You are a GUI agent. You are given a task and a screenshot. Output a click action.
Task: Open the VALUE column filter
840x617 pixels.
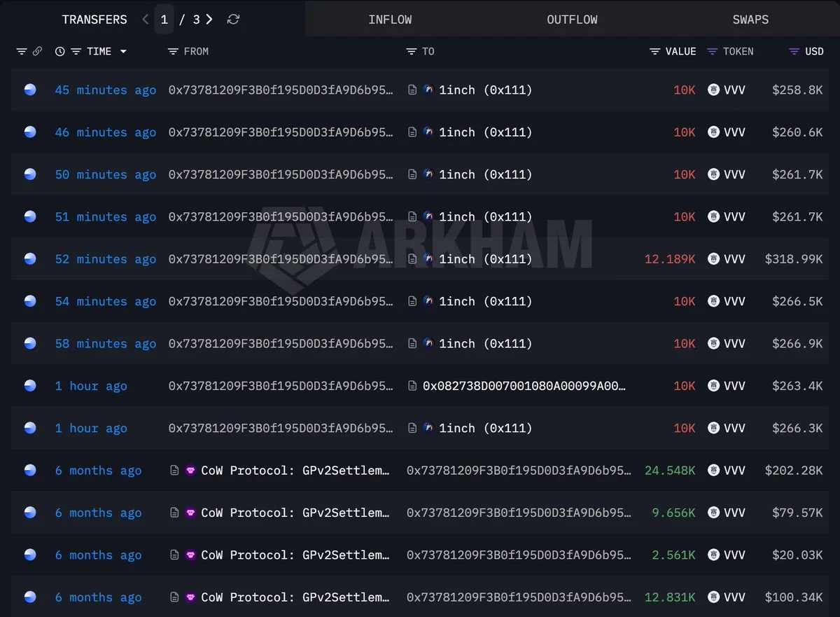[x=655, y=51]
